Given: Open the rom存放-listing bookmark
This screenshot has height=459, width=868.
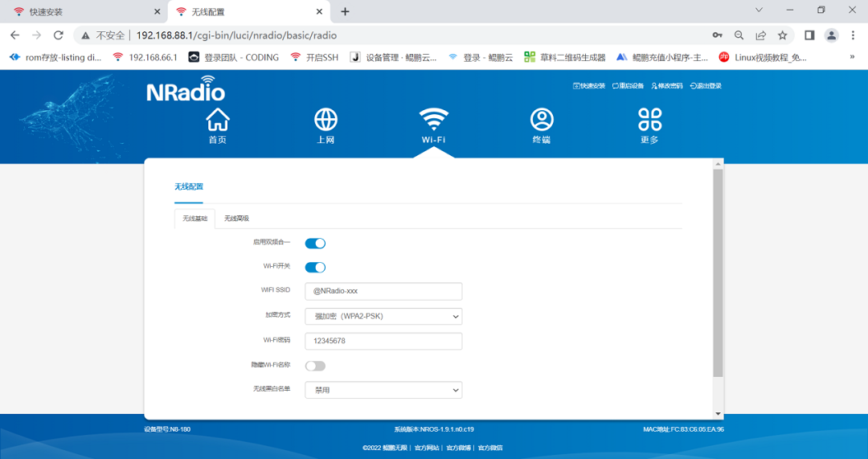Looking at the screenshot, I should pyautogui.click(x=56, y=57).
